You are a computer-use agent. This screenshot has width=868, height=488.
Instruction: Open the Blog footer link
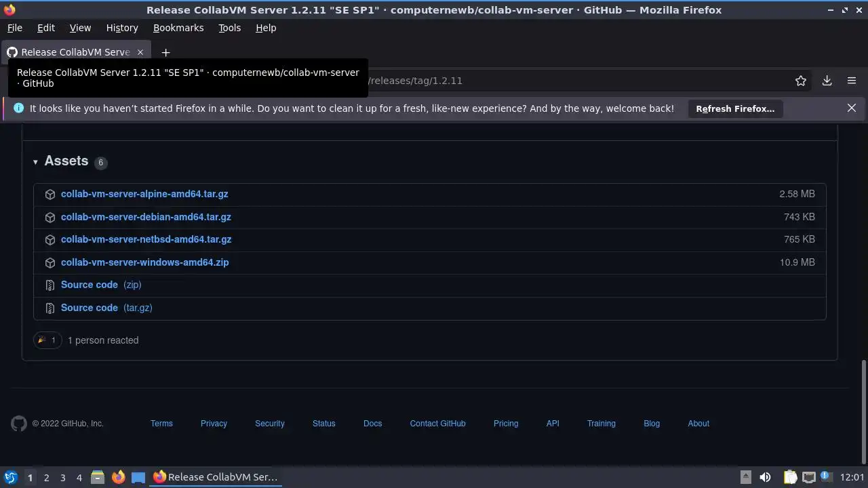point(652,424)
